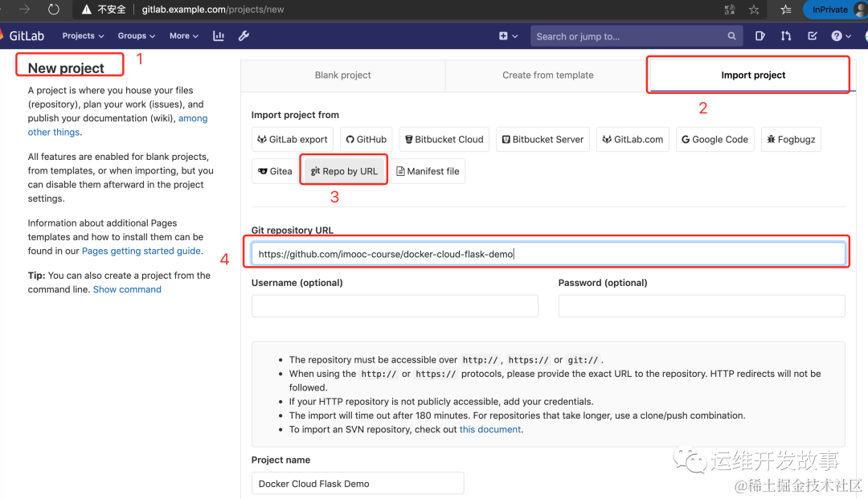Go forward with browser arrow

tap(24, 10)
